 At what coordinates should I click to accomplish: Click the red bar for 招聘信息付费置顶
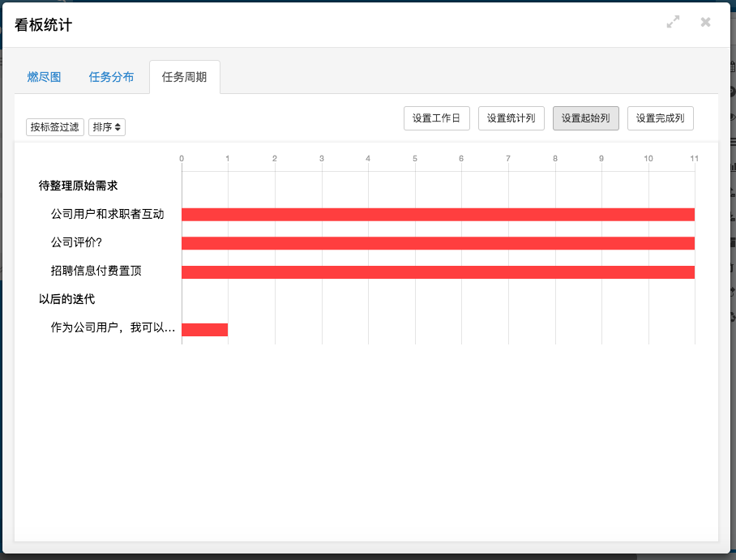tap(438, 272)
